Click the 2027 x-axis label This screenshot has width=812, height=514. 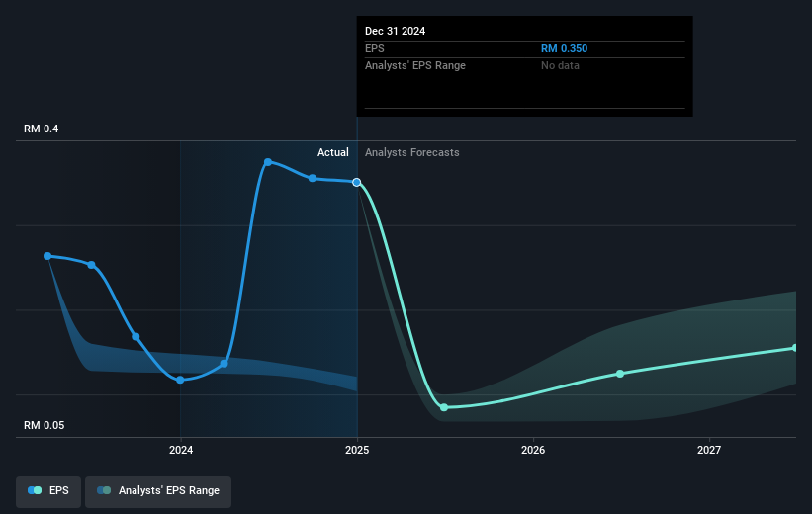coord(709,450)
